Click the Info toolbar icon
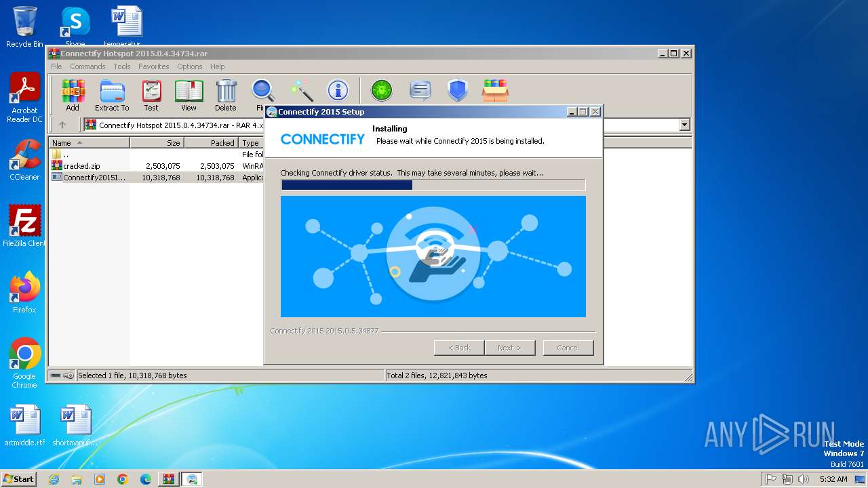868x488 pixels. [x=338, y=90]
